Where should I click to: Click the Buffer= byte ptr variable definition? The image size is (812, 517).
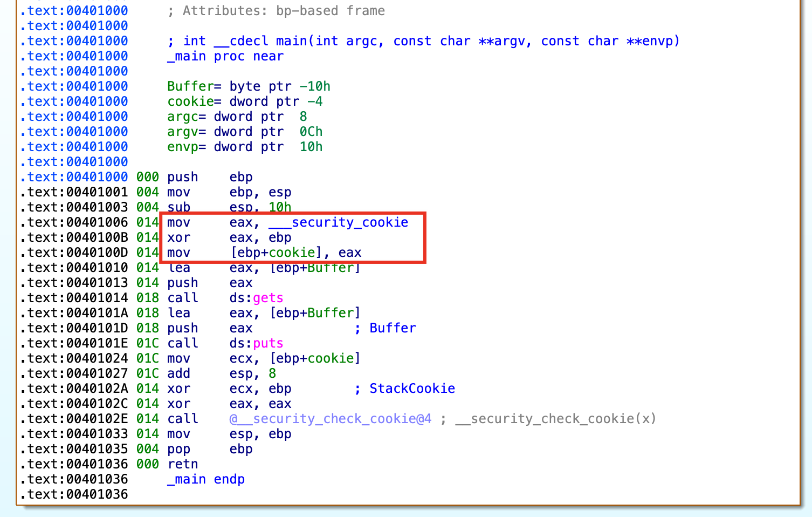click(248, 86)
